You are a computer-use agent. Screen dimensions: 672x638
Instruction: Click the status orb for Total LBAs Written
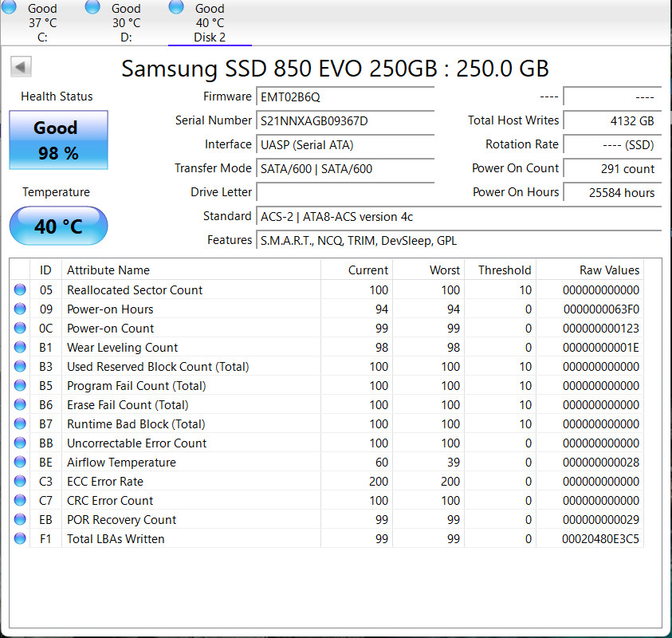[20, 539]
